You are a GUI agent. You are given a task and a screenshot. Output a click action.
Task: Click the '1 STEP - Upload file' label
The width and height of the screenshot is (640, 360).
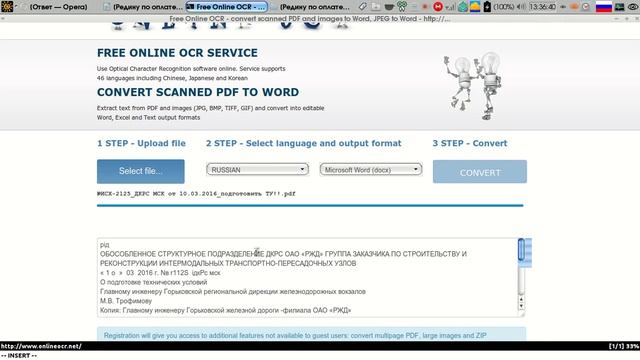(141, 143)
